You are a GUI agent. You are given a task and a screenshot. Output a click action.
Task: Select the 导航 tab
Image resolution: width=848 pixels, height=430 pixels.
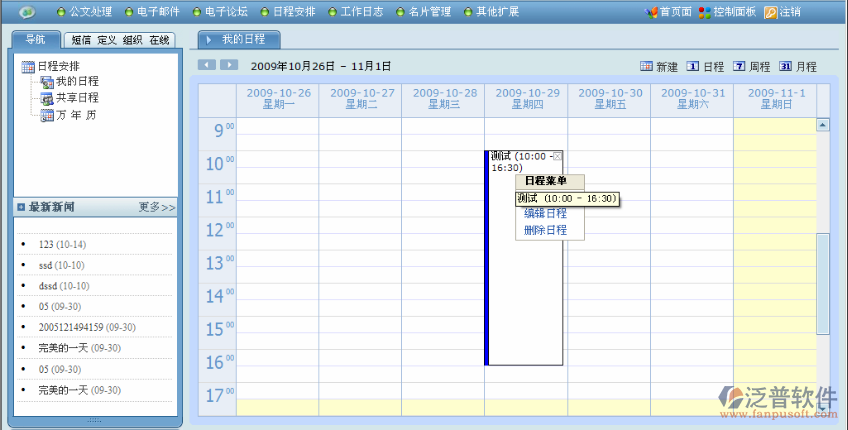pyautogui.click(x=36, y=39)
